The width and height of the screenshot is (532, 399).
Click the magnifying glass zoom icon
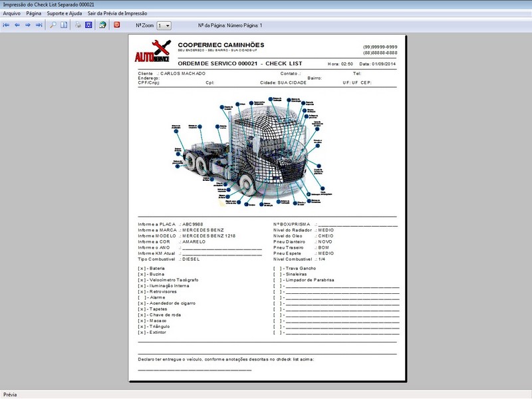point(53,25)
